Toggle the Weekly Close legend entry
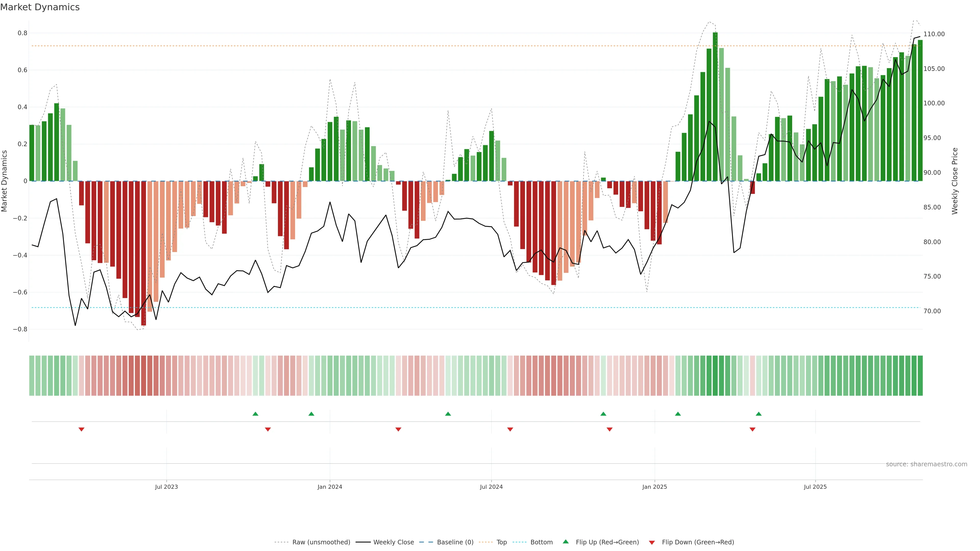 coord(393,542)
